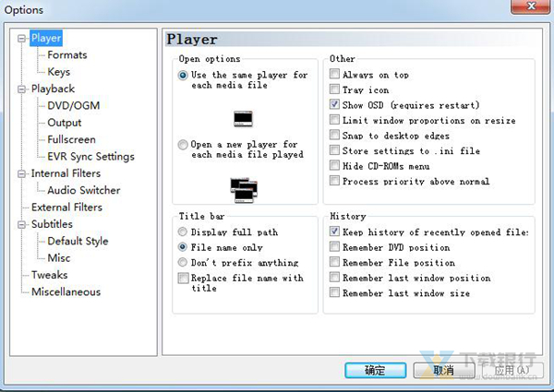This screenshot has height=392, width=554.
Task: Open the Keys settings page
Action: pyautogui.click(x=59, y=72)
